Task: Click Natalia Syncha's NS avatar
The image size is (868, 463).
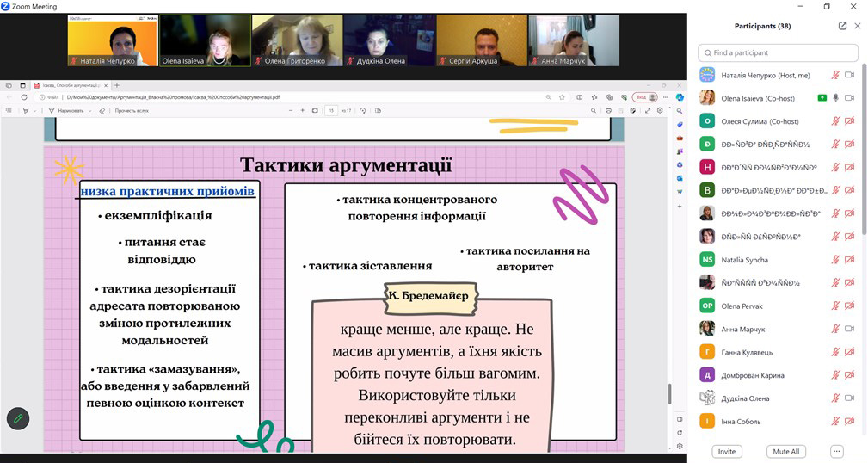Action: point(707,259)
